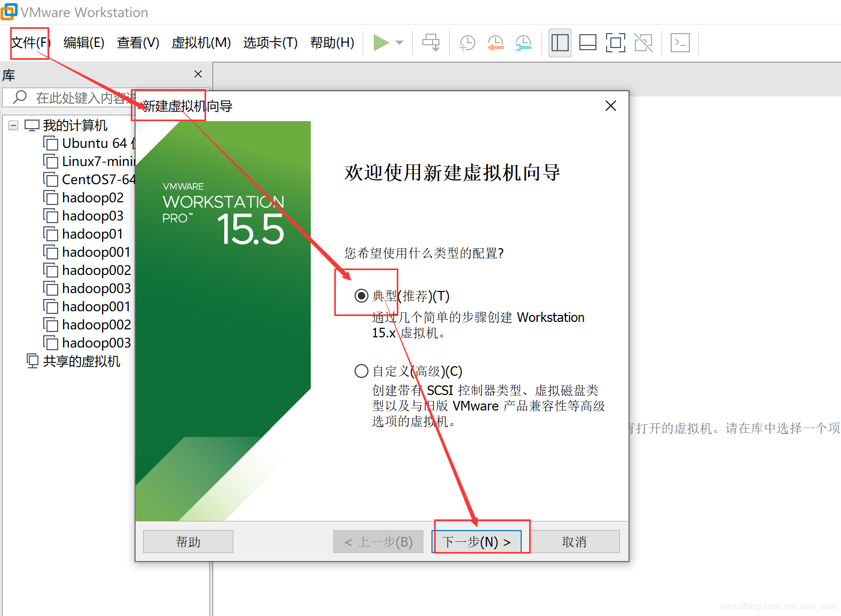Toggle the thumbnail bar view icon
Image resolution: width=841 pixels, height=616 pixels.
tap(588, 43)
